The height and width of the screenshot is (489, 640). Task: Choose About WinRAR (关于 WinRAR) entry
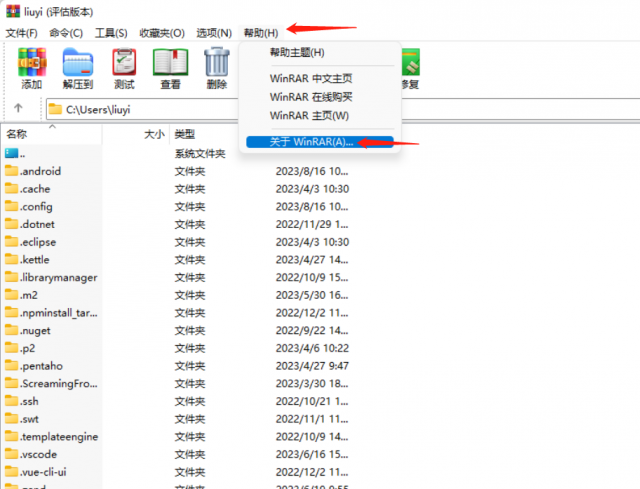(x=320, y=142)
